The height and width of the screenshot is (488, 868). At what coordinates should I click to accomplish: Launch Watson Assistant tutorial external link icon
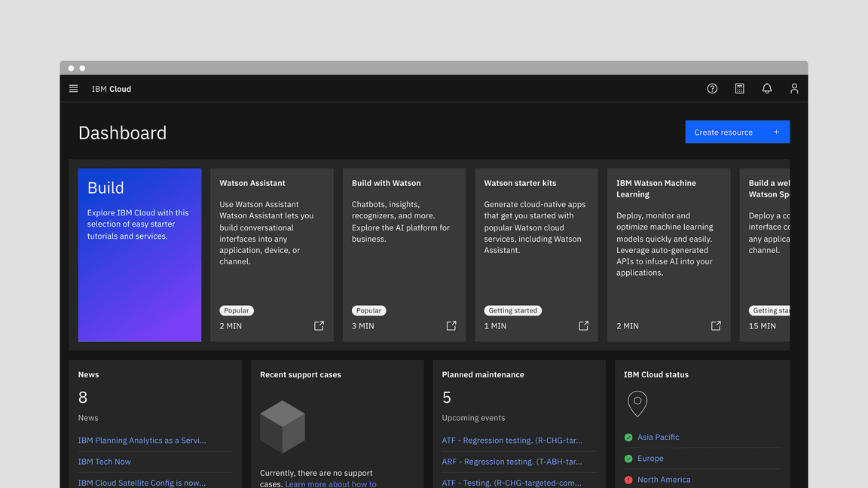coord(319,326)
